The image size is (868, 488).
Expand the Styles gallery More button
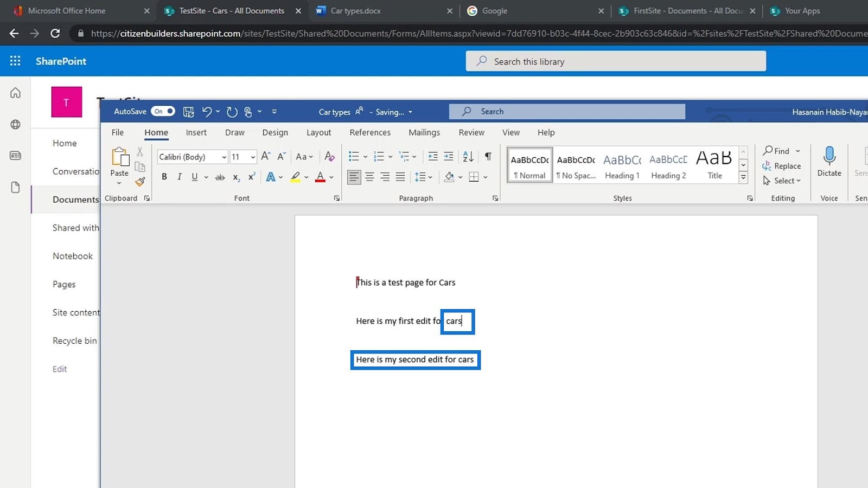(x=744, y=177)
